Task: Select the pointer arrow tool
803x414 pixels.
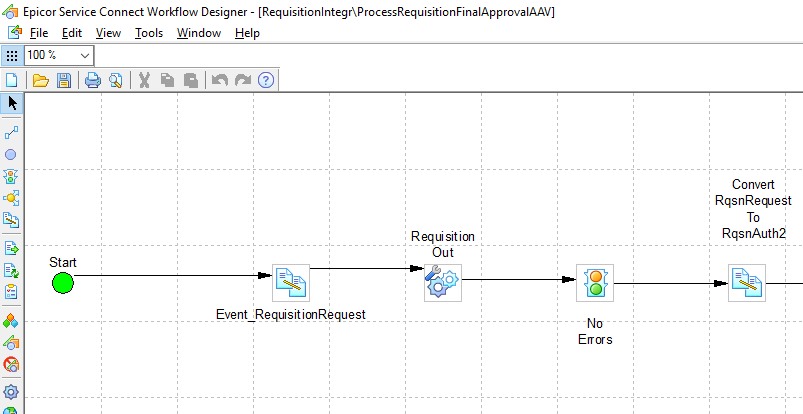Action: coord(11,104)
